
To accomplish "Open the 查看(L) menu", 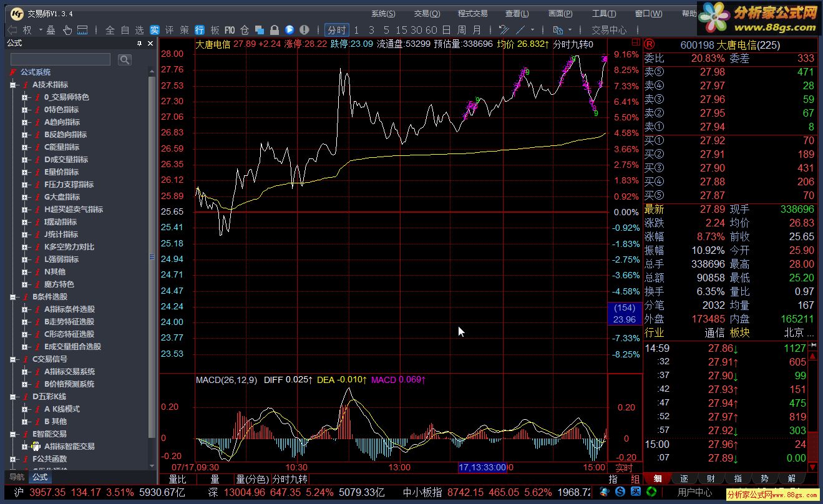I will [x=517, y=14].
